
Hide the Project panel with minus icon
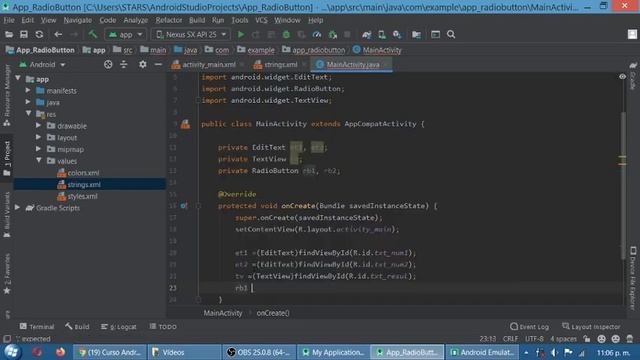158,64
